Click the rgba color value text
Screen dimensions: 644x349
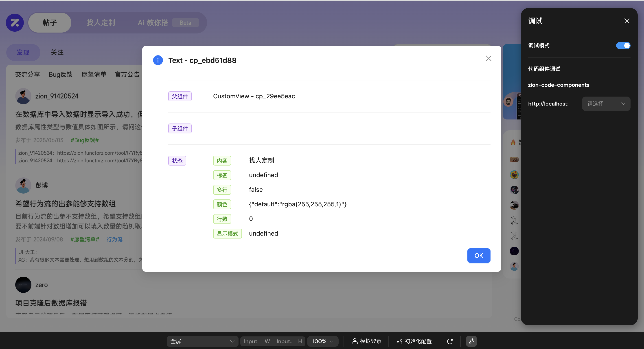click(298, 204)
